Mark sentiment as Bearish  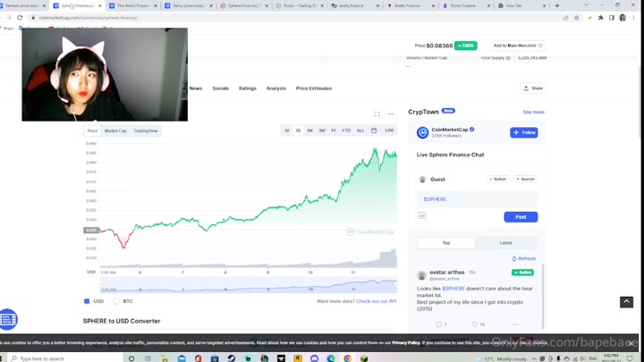coord(525,180)
